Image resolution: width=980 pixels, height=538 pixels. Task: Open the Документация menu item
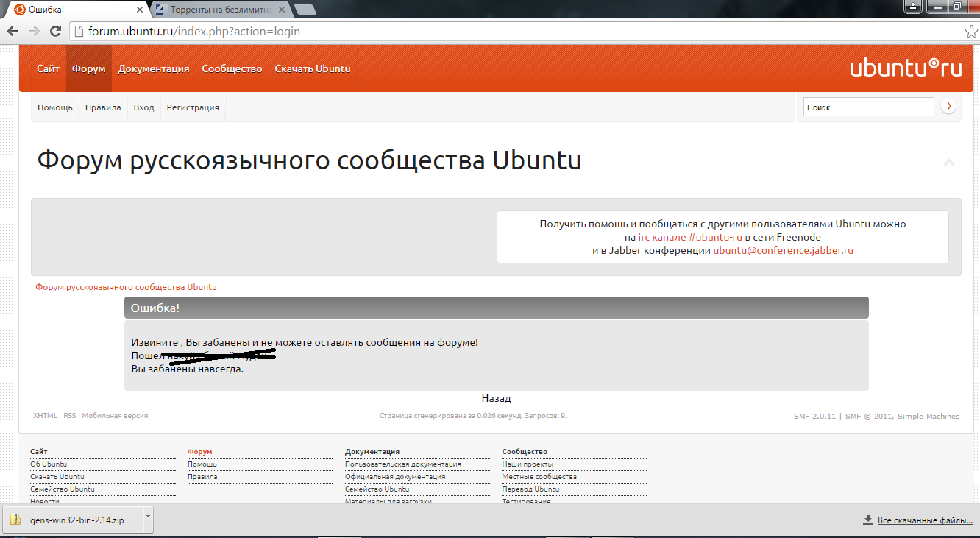(x=154, y=68)
